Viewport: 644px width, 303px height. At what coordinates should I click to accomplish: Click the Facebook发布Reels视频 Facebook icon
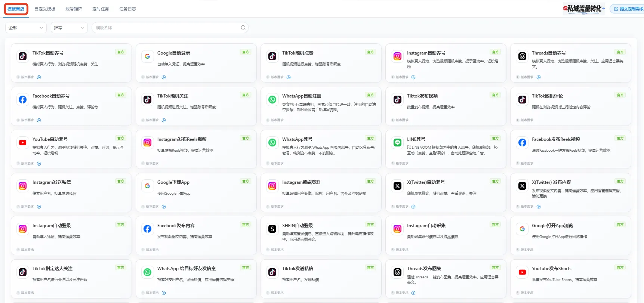coord(523,142)
